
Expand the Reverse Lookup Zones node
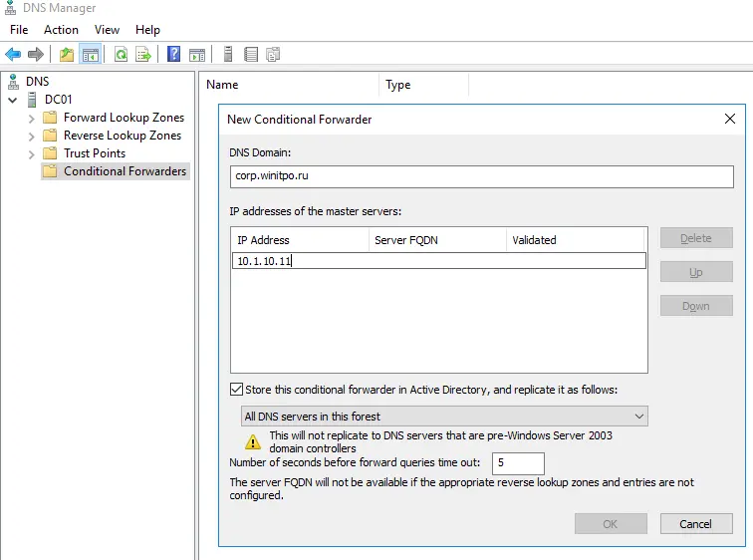[31, 136]
